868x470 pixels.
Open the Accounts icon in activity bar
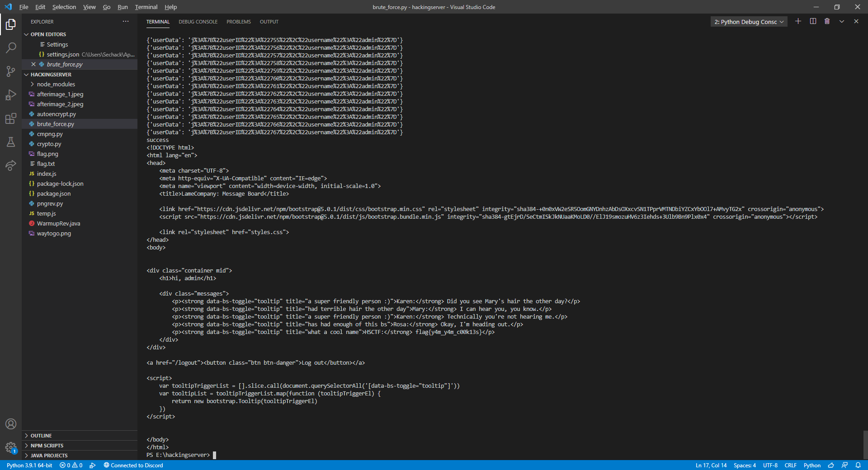click(x=11, y=424)
